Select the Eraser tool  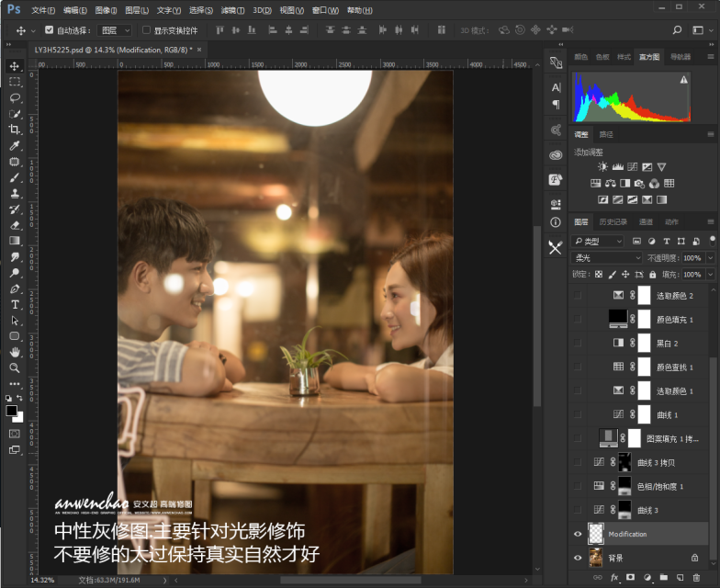pos(15,225)
